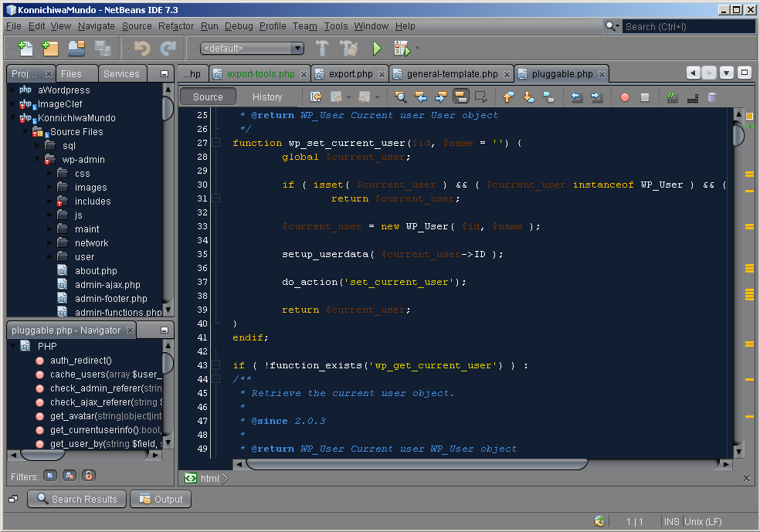Click Clean and Build hammer-broom icon
This screenshot has width=760, height=532.
pyautogui.click(x=348, y=48)
